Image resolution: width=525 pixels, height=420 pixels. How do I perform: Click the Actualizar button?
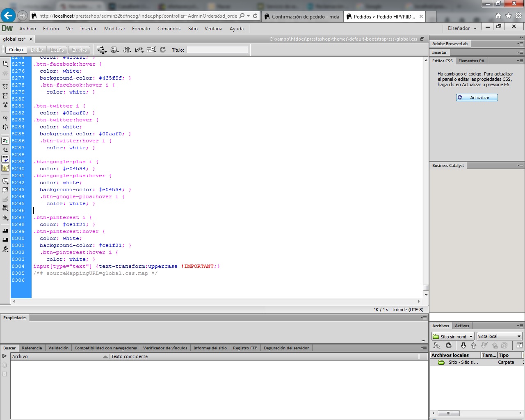click(x=477, y=98)
